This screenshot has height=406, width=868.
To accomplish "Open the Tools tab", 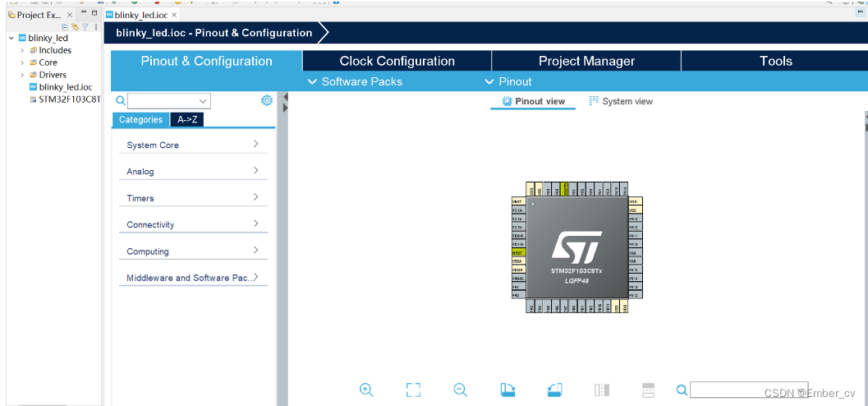I will 775,61.
